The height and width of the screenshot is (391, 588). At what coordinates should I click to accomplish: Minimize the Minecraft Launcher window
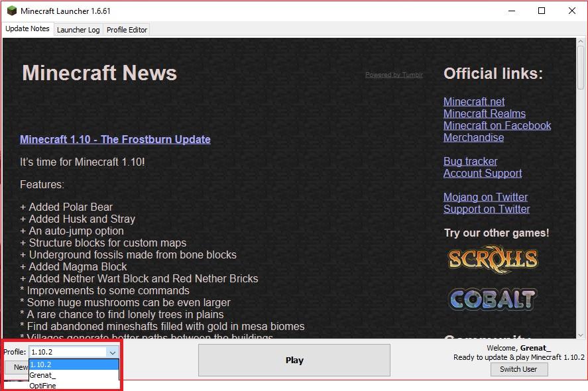512,11
